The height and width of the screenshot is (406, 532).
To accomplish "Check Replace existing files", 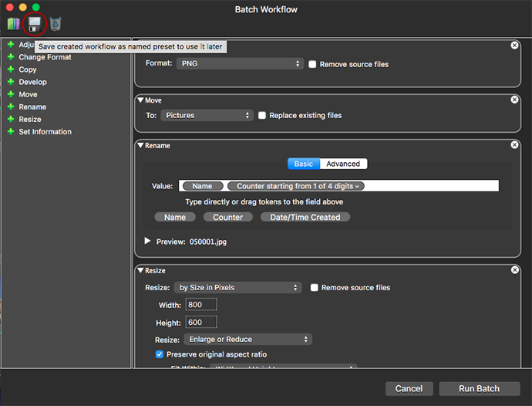I will [x=262, y=116].
